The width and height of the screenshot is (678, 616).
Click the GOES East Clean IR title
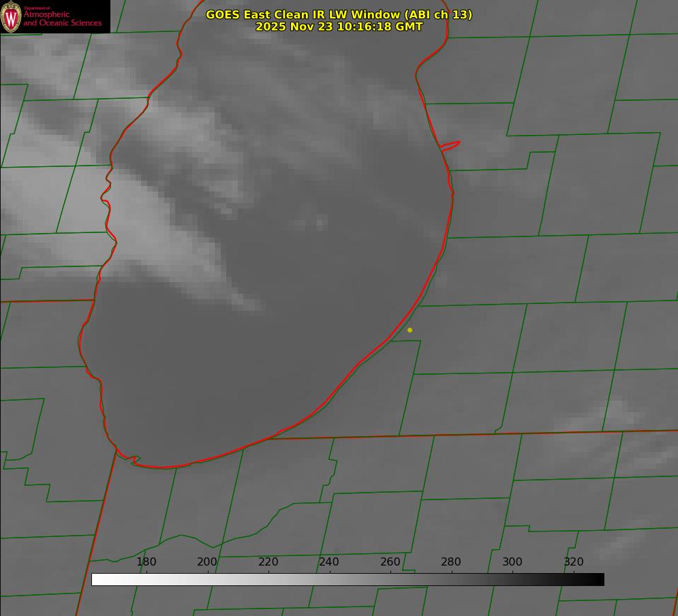[x=339, y=14]
